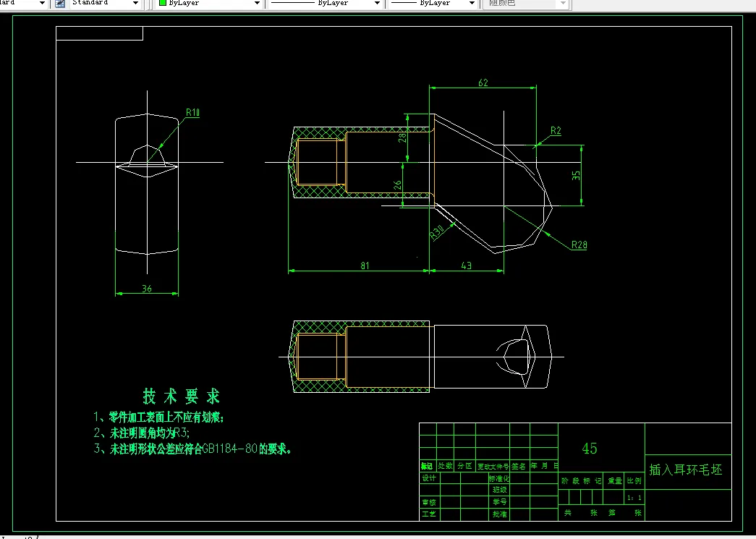Viewport: 756px width, 539px height.
Task: Open the ByLayer linetype dropdown
Action: click(x=377, y=4)
